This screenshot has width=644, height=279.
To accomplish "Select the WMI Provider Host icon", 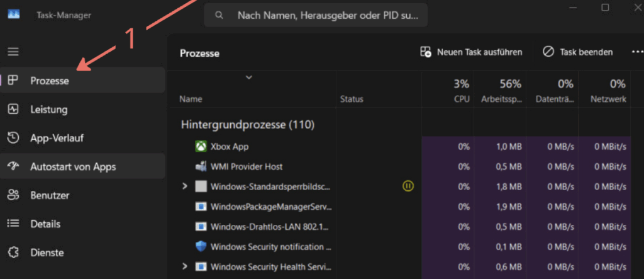I will click(201, 167).
